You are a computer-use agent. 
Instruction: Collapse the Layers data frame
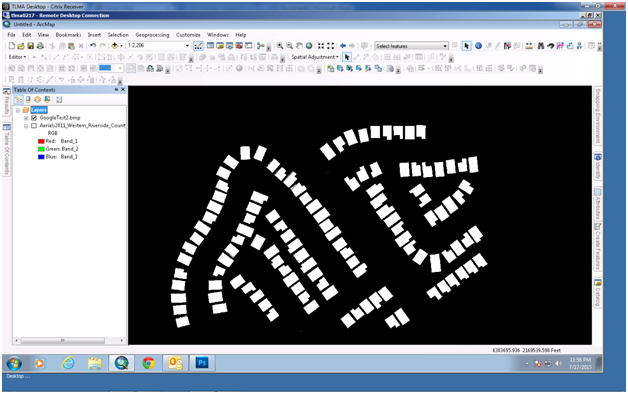pyautogui.click(x=18, y=110)
